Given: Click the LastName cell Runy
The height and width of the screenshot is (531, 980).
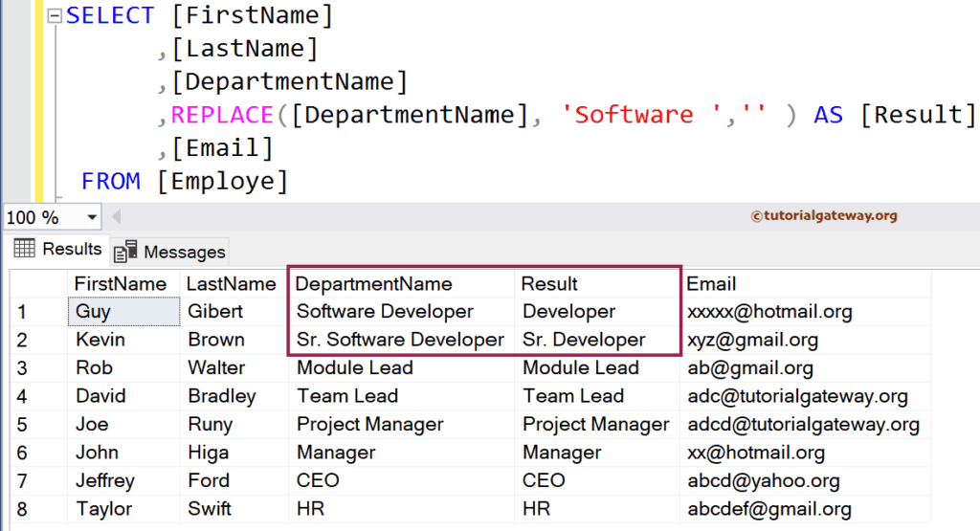Looking at the screenshot, I should [234, 424].
